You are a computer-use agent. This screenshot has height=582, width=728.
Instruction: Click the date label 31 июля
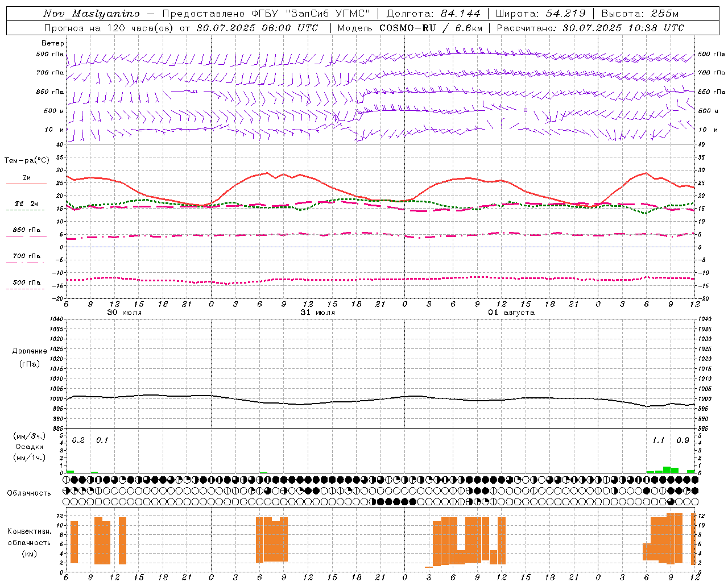tap(317, 313)
